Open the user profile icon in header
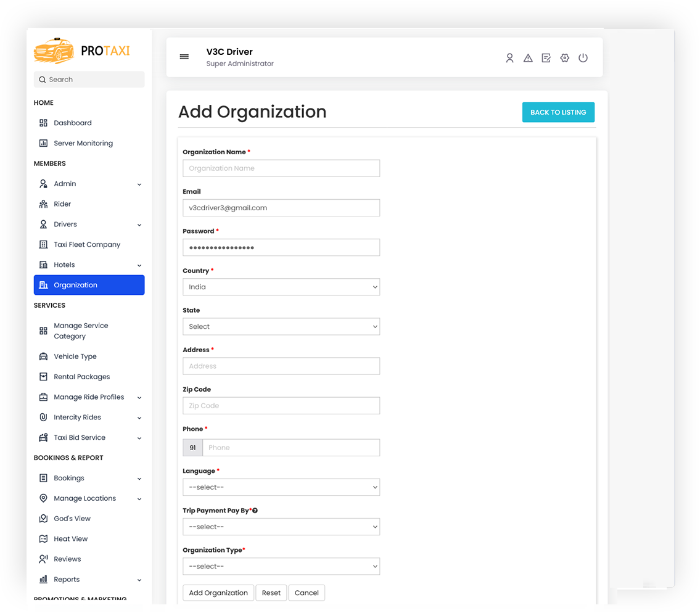This screenshot has height=613, width=700. point(509,57)
